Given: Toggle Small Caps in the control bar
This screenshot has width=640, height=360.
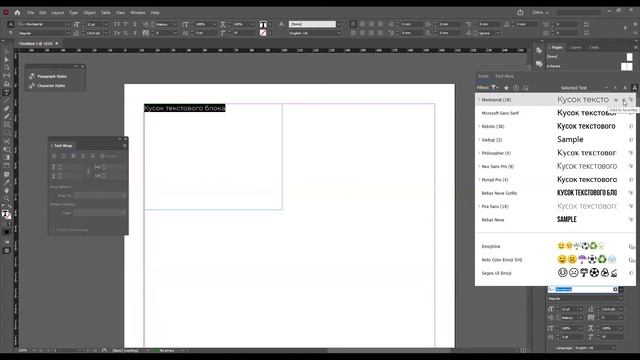Looking at the screenshot, I should point(117,33).
